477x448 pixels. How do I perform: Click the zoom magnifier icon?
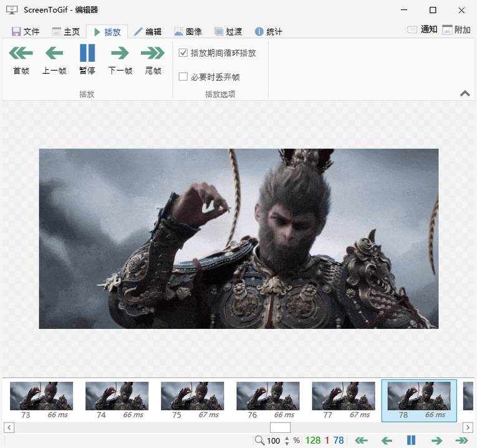coord(259,440)
